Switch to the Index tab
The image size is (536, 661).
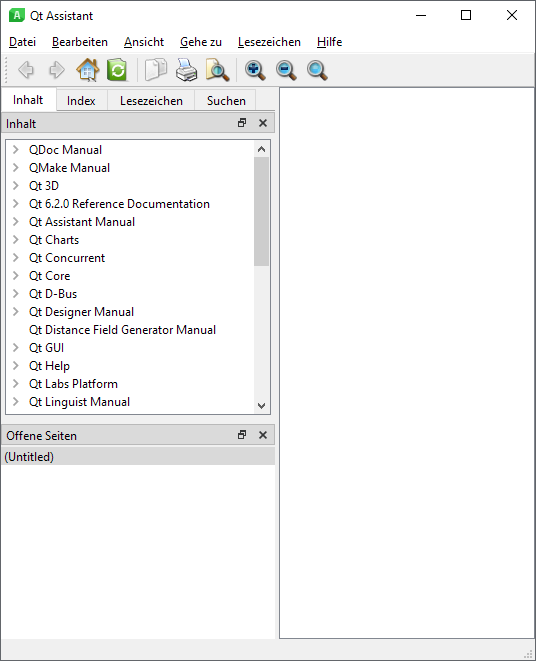click(81, 101)
